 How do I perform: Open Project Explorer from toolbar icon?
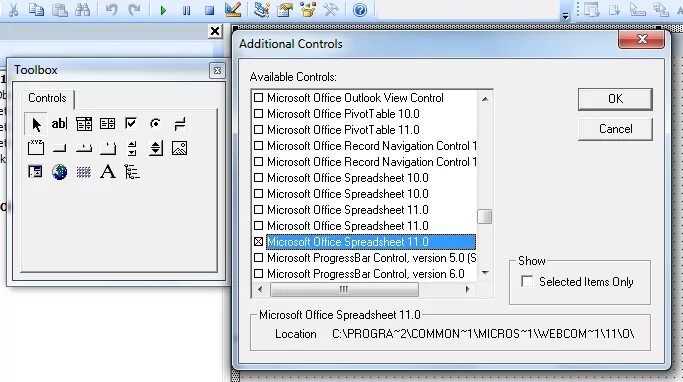click(x=261, y=9)
